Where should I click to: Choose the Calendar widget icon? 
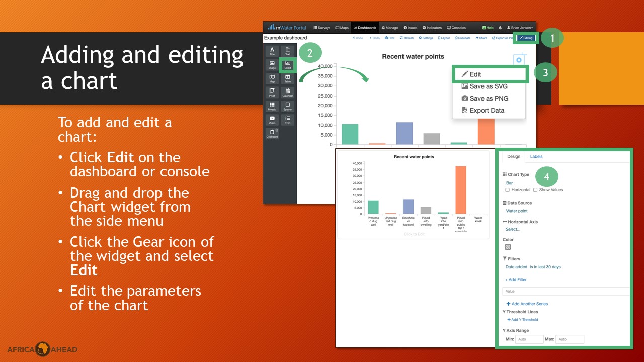(288, 92)
